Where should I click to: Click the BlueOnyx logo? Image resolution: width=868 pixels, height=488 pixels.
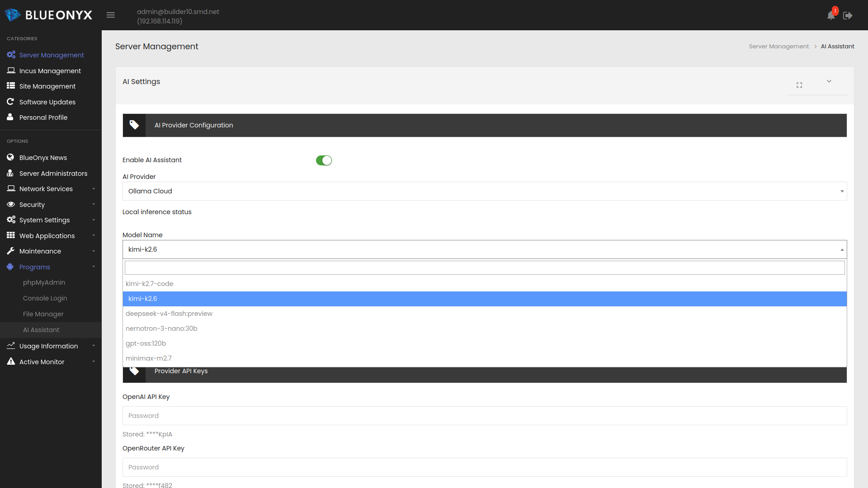[48, 15]
